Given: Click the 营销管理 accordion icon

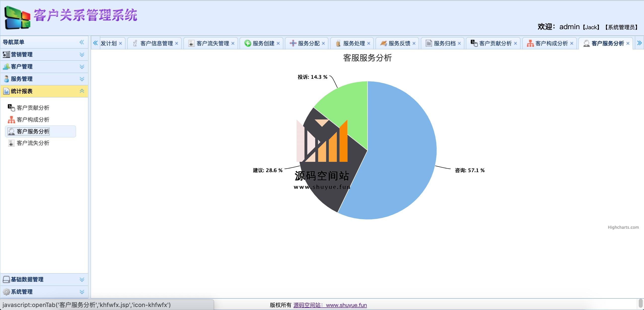Looking at the screenshot, I should (6, 54).
